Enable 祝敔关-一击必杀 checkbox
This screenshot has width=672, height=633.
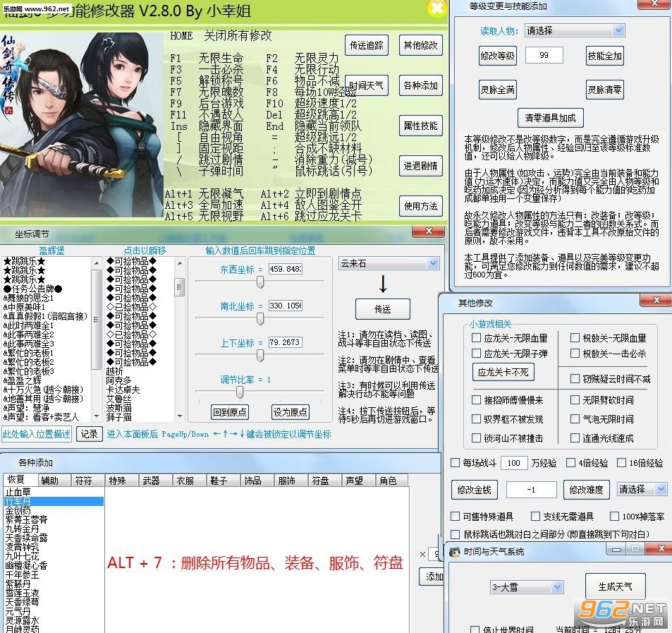click(x=575, y=354)
